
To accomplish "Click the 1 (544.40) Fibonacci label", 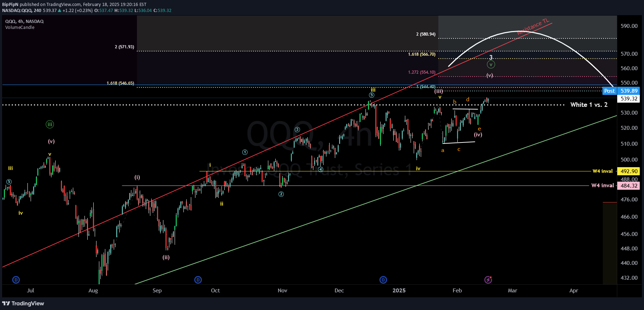I will (x=426, y=87).
